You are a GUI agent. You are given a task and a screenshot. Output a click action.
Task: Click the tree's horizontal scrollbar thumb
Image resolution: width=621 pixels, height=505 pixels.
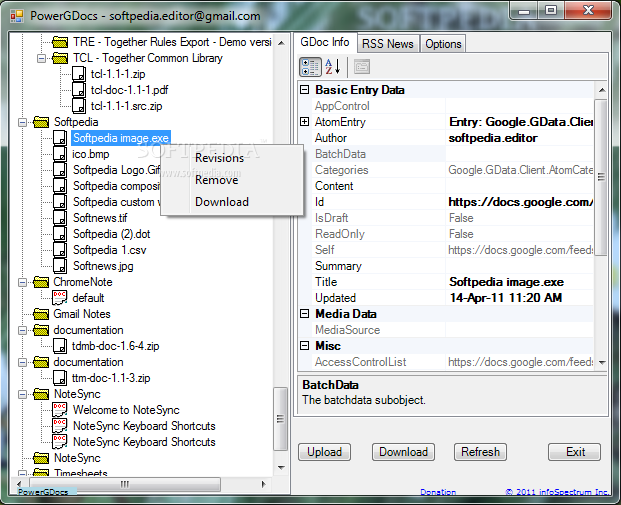point(125,484)
